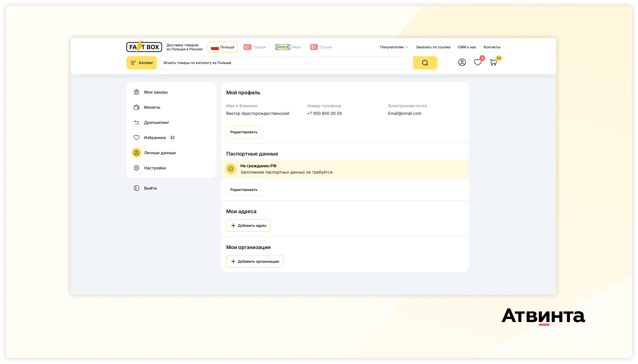Open the Каталог menu button
This screenshot has width=638, height=364.
142,63
